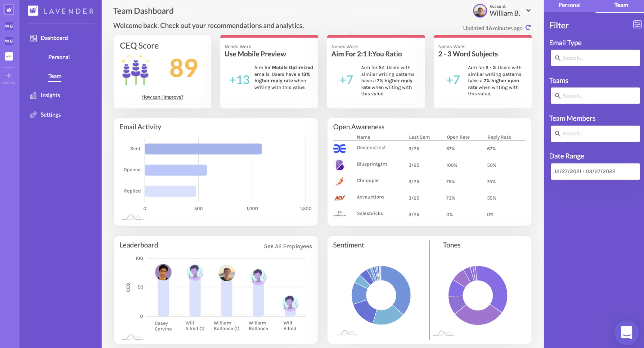Open the Date Range picker field
Viewport: 644px width, 348px height.
pyautogui.click(x=595, y=171)
